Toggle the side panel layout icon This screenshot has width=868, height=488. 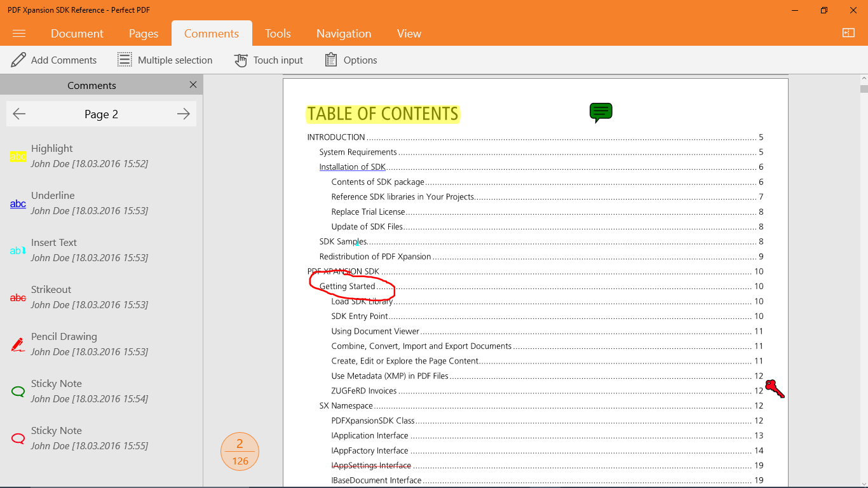[848, 33]
